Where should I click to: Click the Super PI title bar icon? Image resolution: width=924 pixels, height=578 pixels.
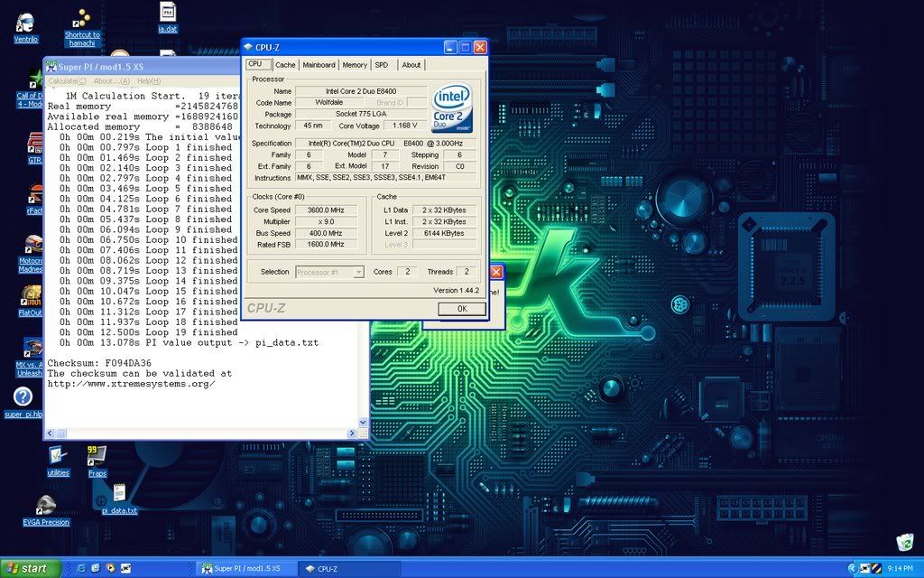[x=51, y=66]
